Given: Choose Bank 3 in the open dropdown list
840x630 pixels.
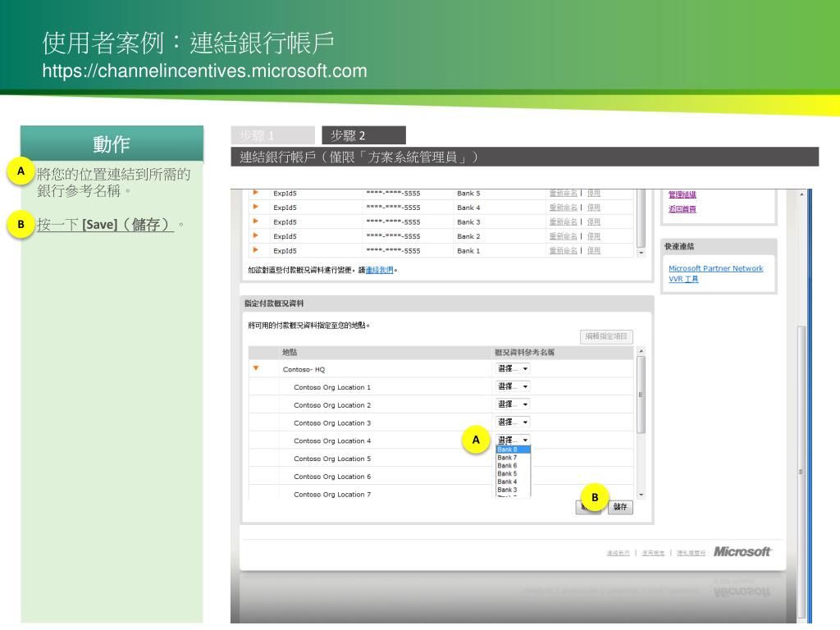Looking at the screenshot, I should (514, 490).
